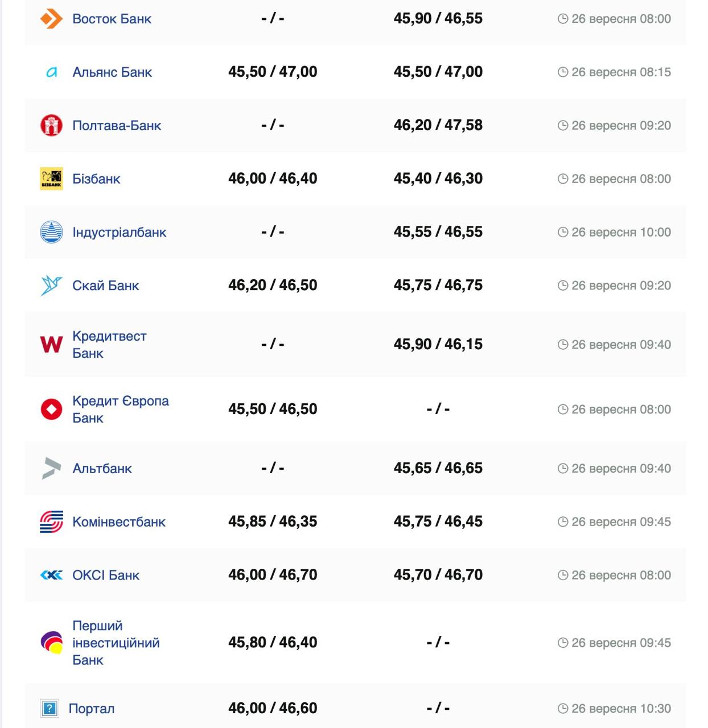This screenshot has height=728, width=708.
Task: Click the yellow Бізбанк logo icon
Action: tap(51, 179)
